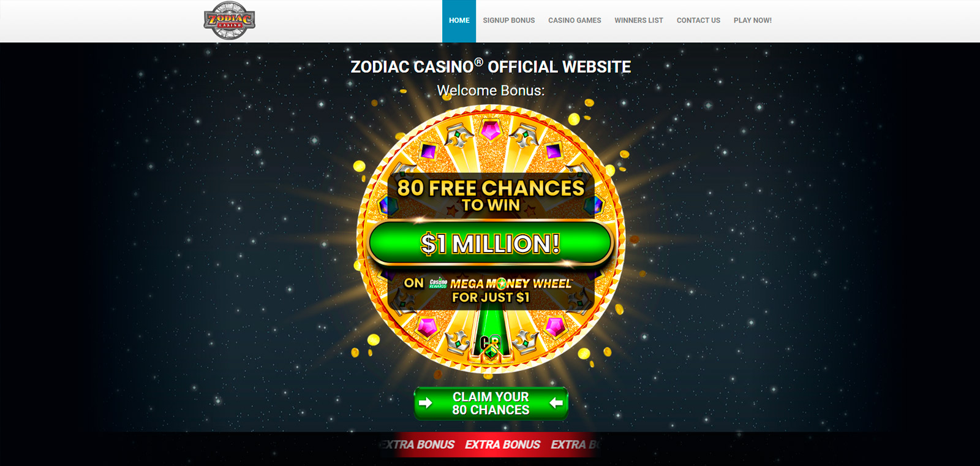
Task: Click left-pointing arrow on claim button
Action: tap(556, 403)
